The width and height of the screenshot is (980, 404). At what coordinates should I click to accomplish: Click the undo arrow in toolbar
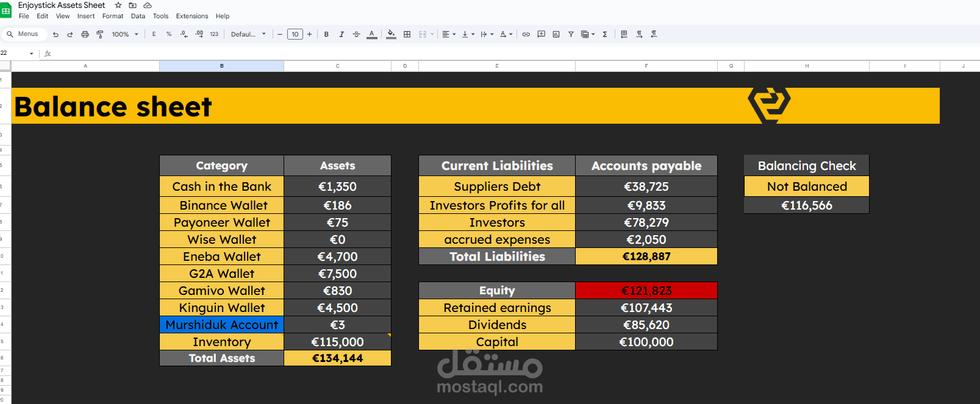coord(55,34)
